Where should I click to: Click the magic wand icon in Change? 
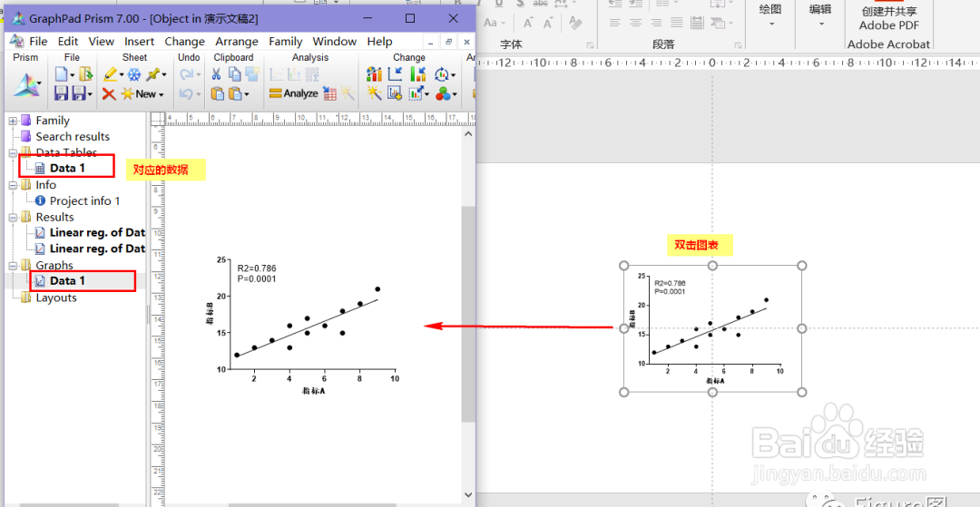point(375,93)
